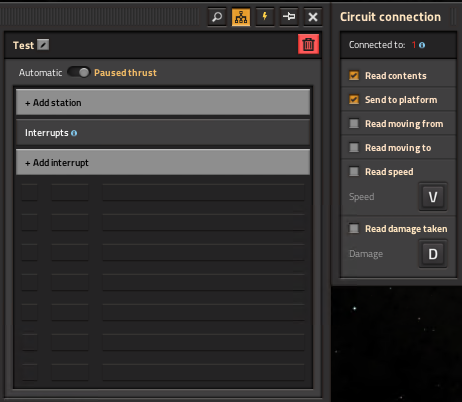Uncheck the Read contents checkbox
The height and width of the screenshot is (402, 462).
354,76
